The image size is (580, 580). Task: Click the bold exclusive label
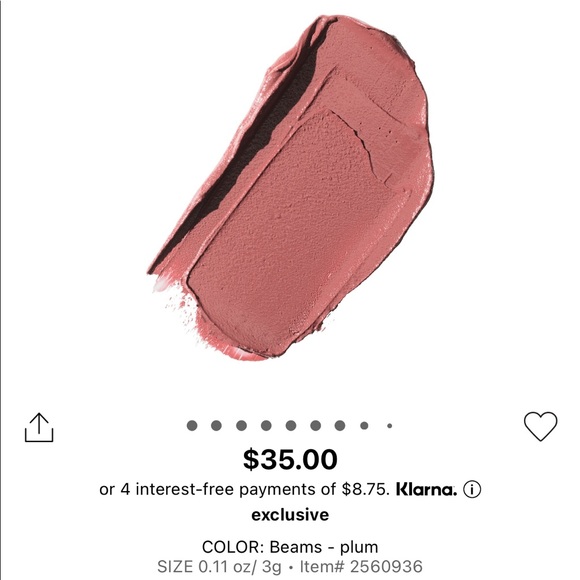point(290,515)
